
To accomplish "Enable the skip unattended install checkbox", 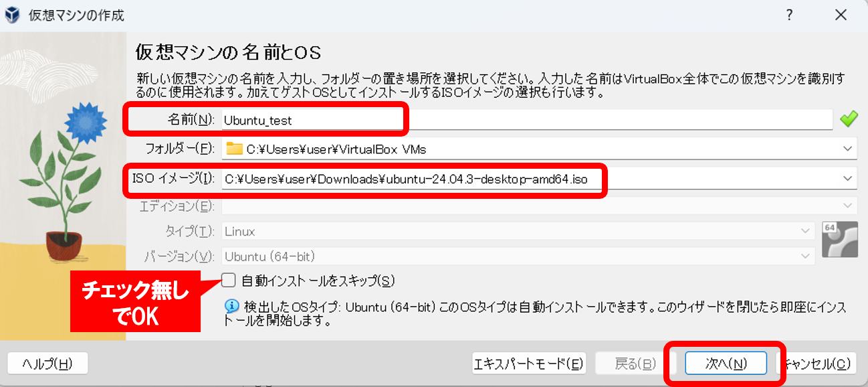I will point(229,280).
